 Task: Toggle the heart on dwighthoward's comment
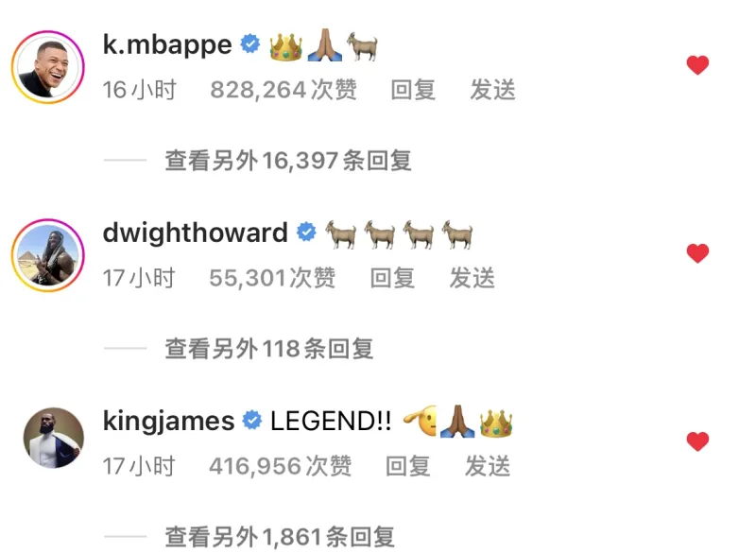pyautogui.click(x=697, y=253)
